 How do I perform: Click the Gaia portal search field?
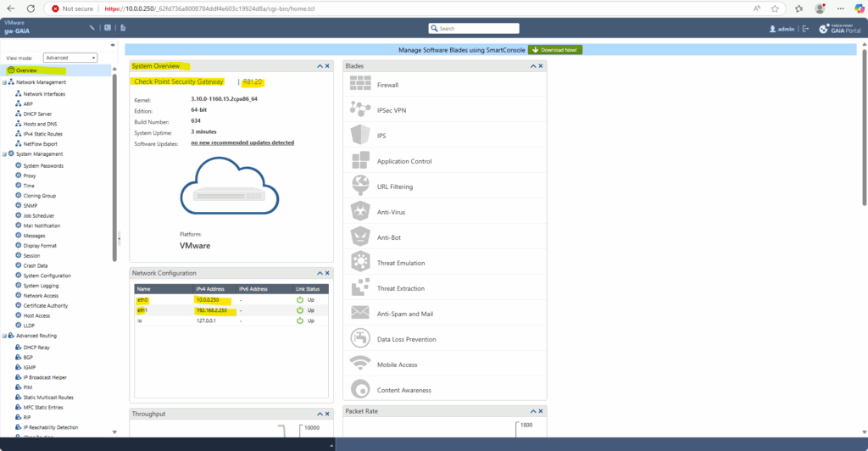coord(474,28)
